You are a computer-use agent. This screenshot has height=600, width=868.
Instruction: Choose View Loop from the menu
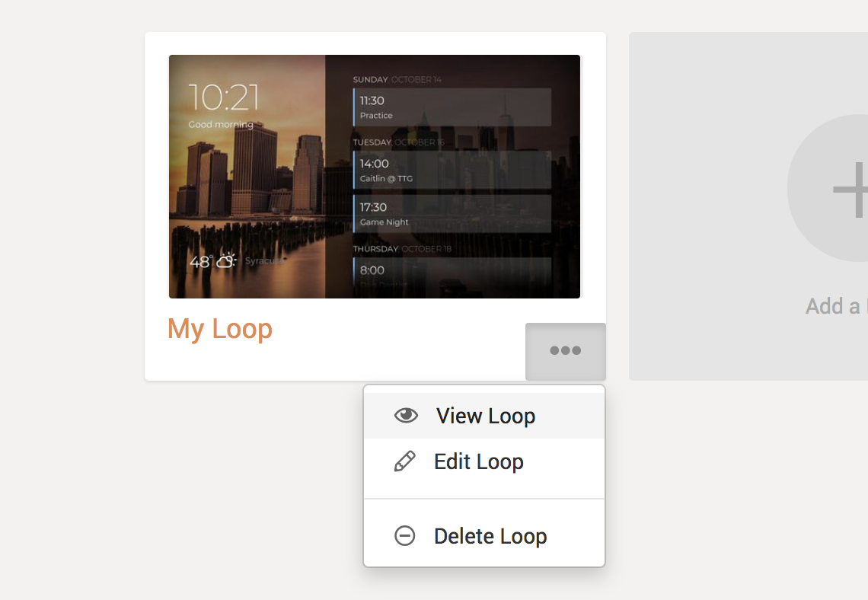click(485, 415)
